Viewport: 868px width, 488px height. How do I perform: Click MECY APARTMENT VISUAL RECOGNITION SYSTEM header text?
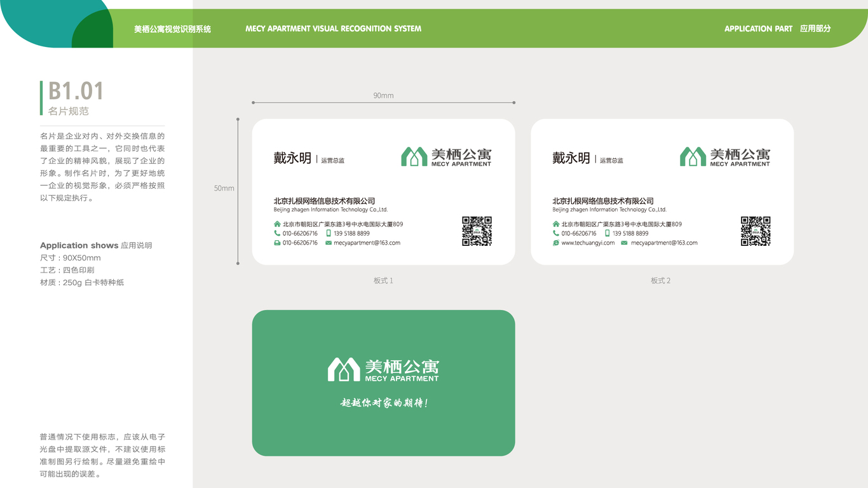pyautogui.click(x=334, y=29)
